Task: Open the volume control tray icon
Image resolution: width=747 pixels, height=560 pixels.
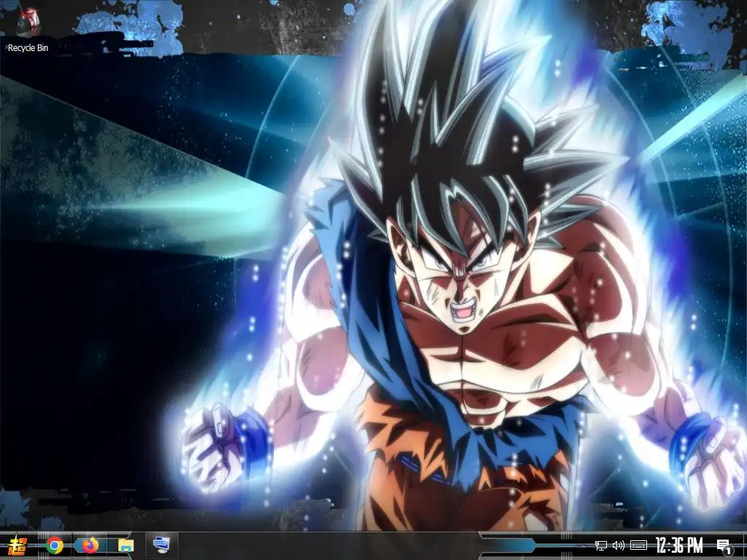Action: coord(619,545)
